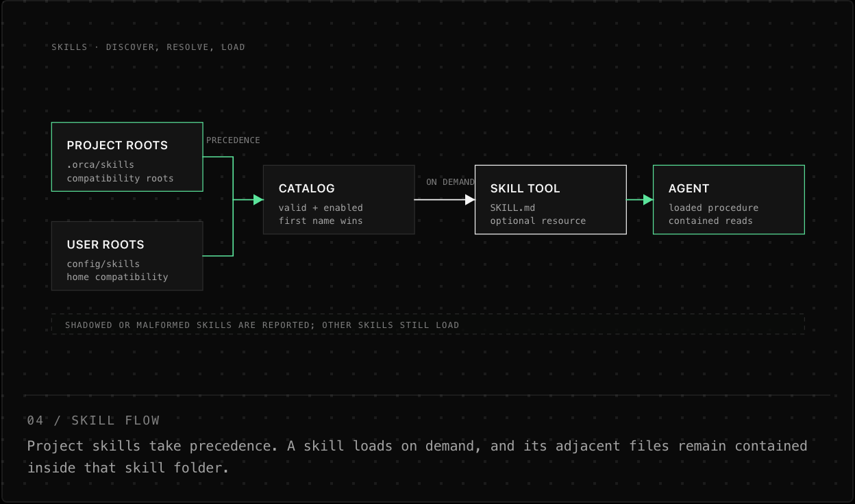The height and width of the screenshot is (504, 855).
Task: Click the "optional resource" line
Action: click(538, 221)
